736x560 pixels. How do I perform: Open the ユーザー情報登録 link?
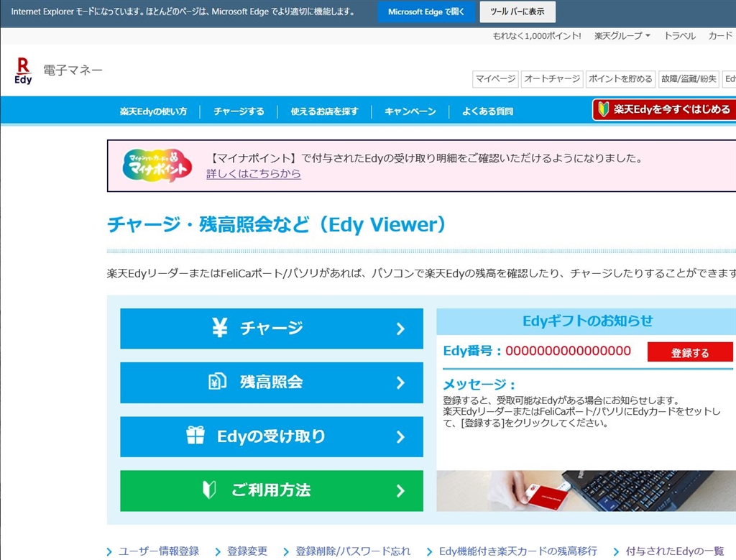point(159,551)
